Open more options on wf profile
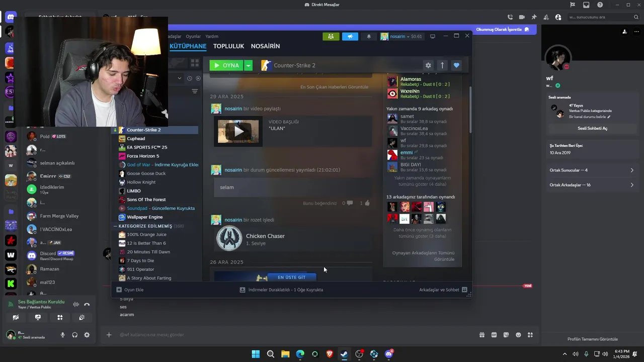 (636, 31)
